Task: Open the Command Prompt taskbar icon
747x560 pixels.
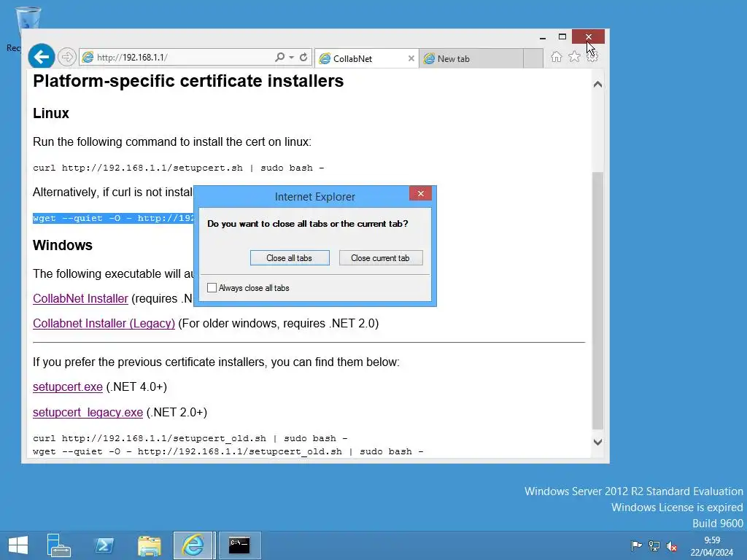Action: [x=239, y=545]
